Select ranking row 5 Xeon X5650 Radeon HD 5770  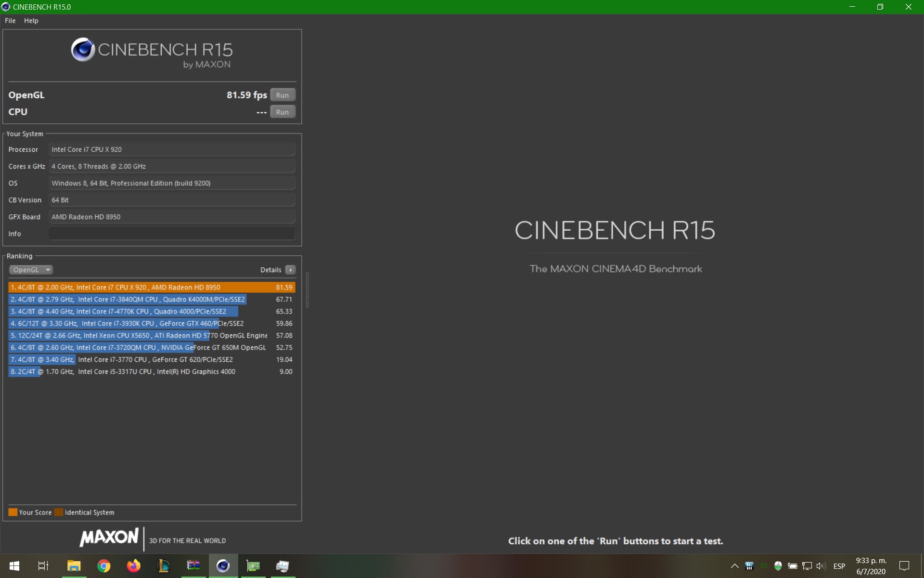point(152,335)
